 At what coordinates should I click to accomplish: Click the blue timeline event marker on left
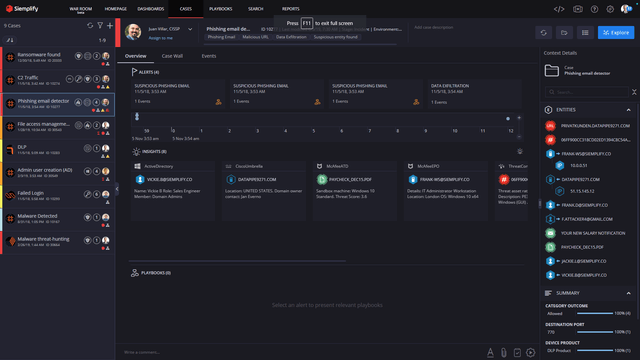tap(137, 117)
